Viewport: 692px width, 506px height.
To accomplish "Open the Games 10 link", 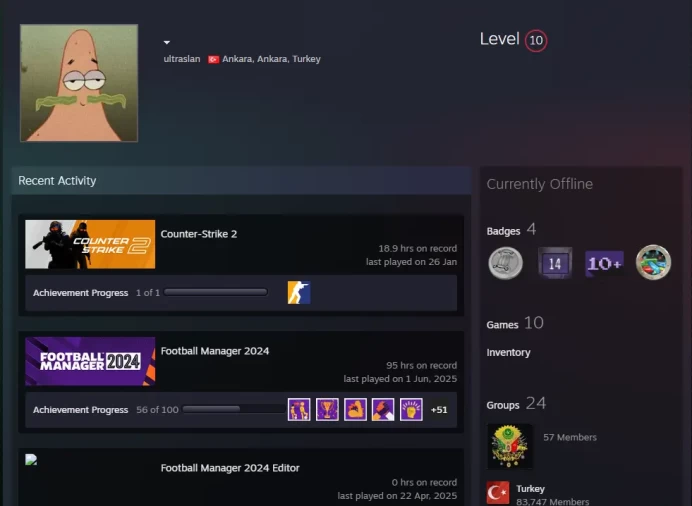I will pos(515,323).
